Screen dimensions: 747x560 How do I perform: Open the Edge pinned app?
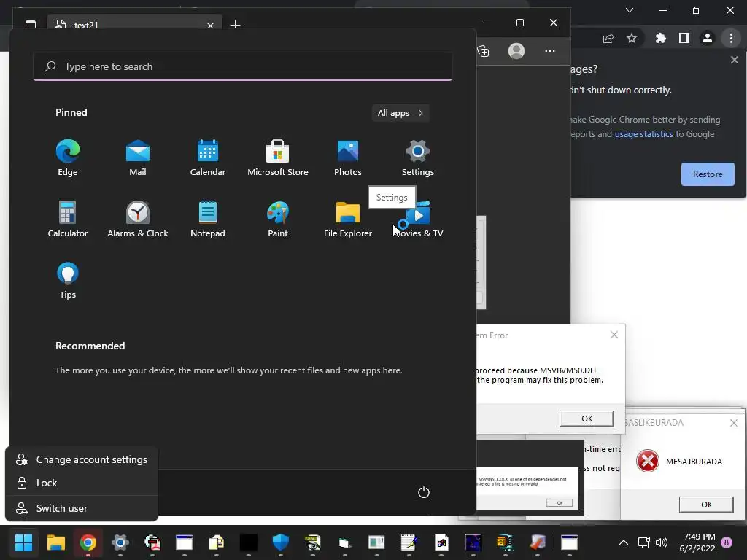pyautogui.click(x=68, y=157)
